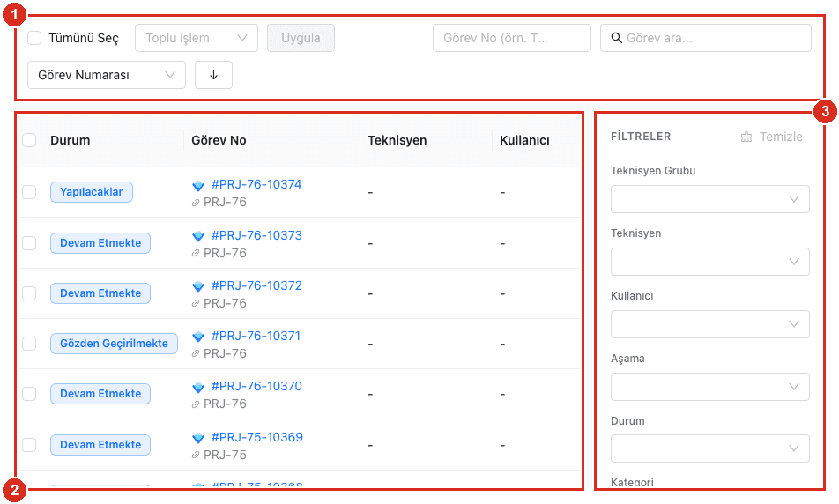Screen dimensions: 839x504
Task: Open task link #PRJ-76-10371
Action: (x=256, y=336)
